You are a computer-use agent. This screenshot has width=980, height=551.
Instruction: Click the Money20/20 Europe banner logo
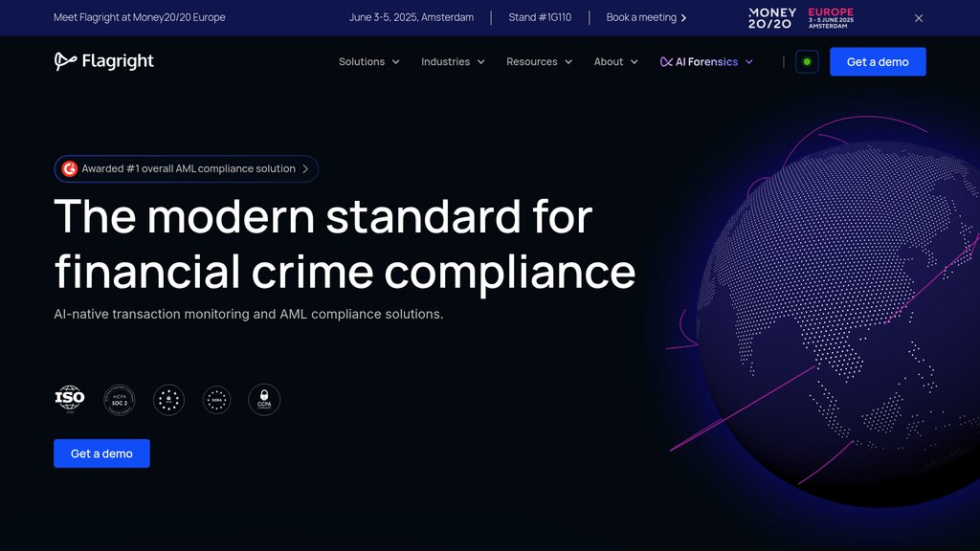click(x=801, y=18)
